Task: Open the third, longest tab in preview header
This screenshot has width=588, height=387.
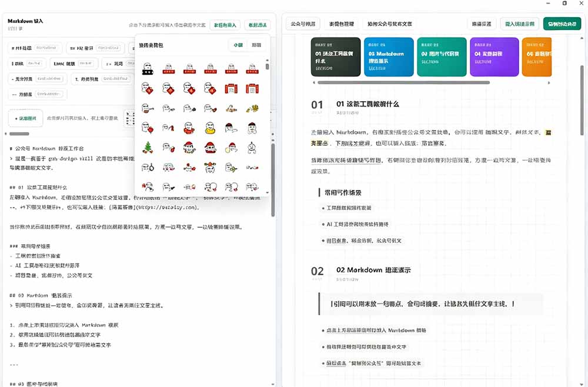Action: [389, 24]
